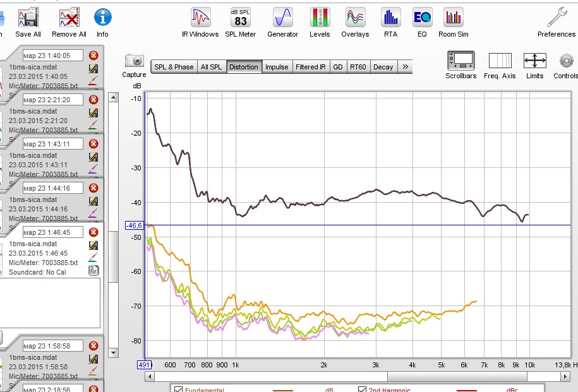The image size is (578, 392).
Task: Open graph Controls gear
Action: coord(566,61)
